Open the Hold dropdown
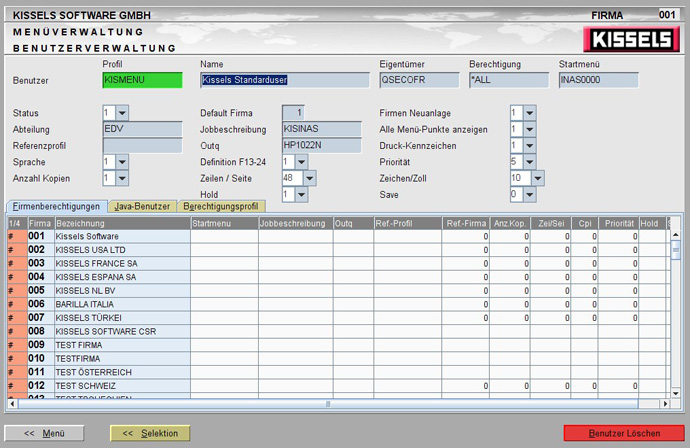 301,195
